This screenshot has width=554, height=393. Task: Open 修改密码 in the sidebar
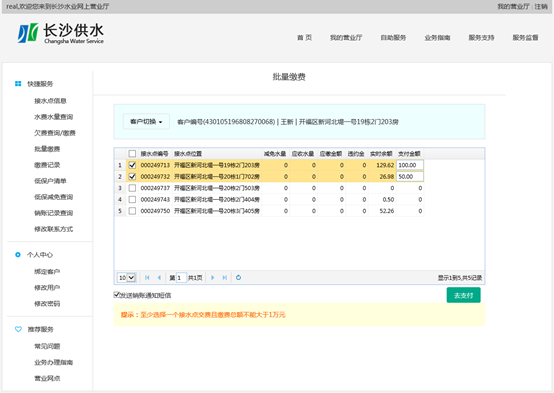[x=47, y=304]
